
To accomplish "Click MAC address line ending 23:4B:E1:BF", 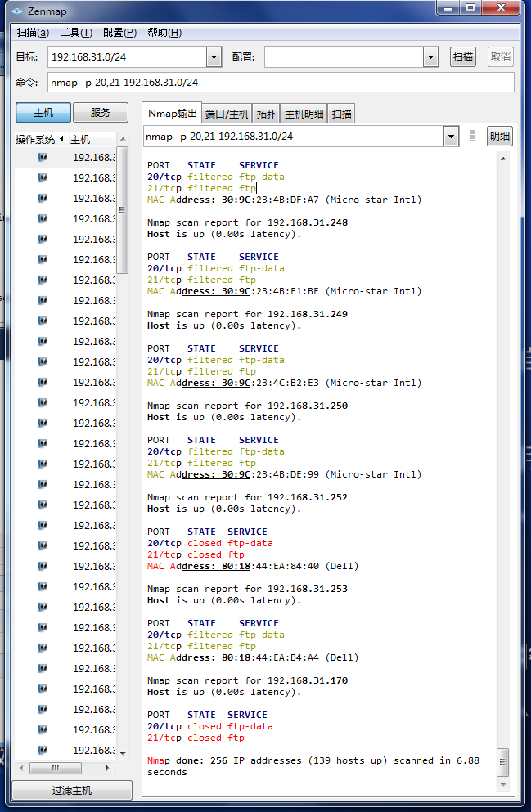I will [285, 292].
